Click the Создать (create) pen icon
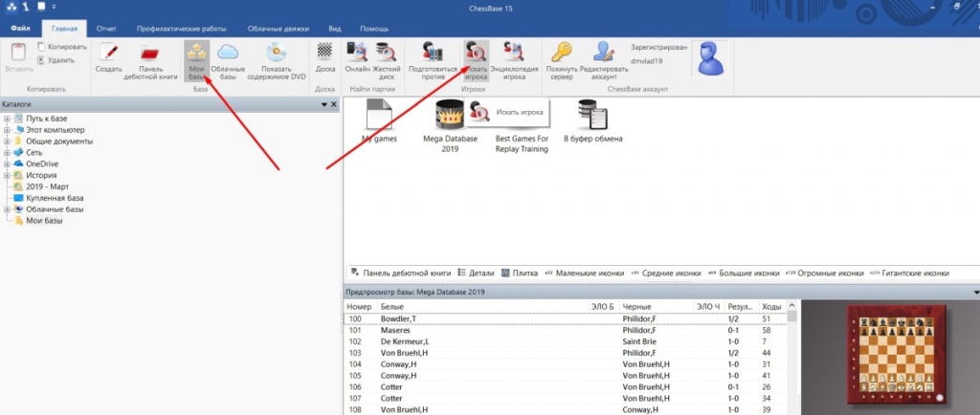Viewport: 980px width, 415px height. click(x=109, y=53)
